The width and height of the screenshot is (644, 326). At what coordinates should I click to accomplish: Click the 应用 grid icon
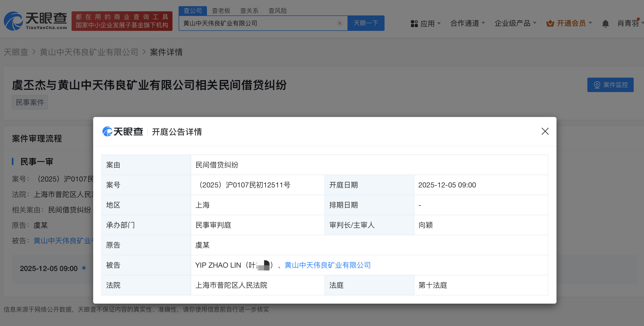coord(414,24)
